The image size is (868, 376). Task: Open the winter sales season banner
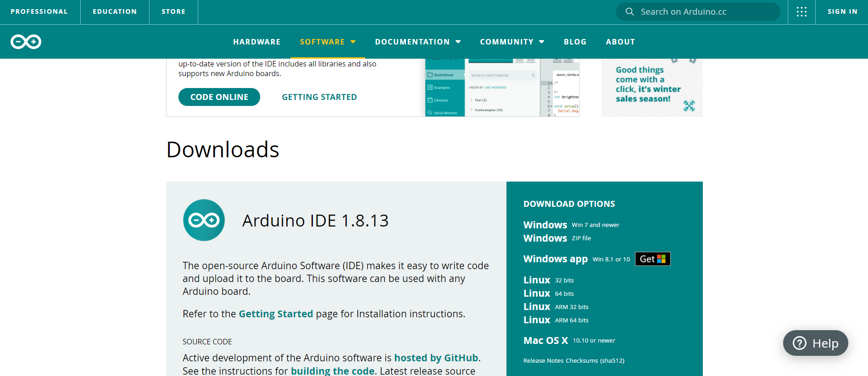point(652,88)
